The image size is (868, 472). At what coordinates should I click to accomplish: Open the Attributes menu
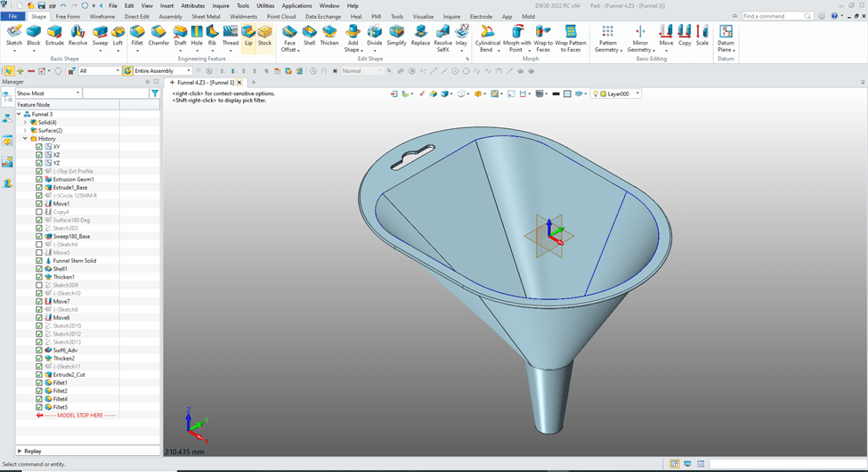192,5
